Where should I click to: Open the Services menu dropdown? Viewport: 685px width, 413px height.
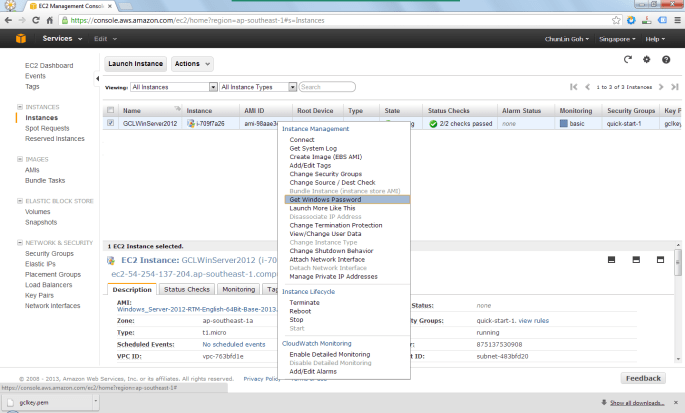point(62,38)
